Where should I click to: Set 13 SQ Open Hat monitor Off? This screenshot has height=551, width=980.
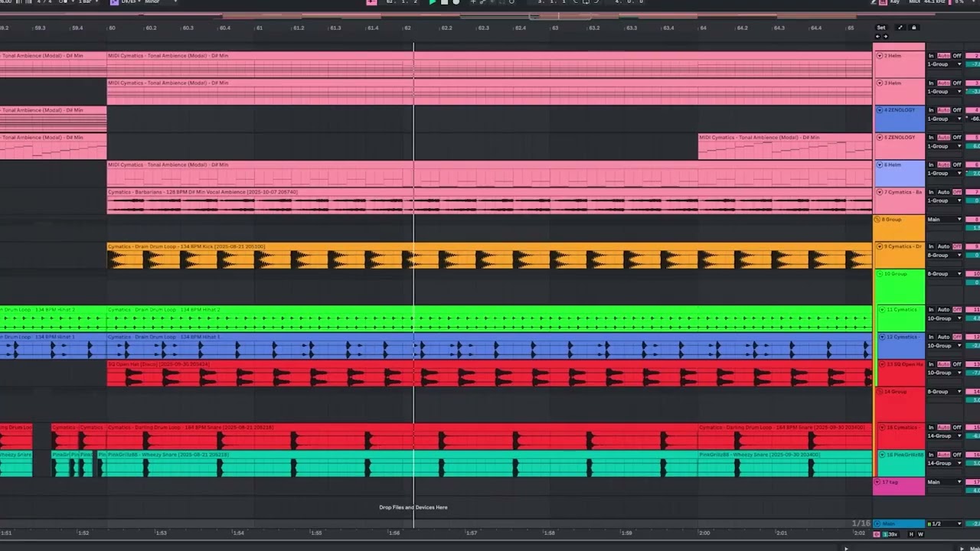tap(957, 364)
